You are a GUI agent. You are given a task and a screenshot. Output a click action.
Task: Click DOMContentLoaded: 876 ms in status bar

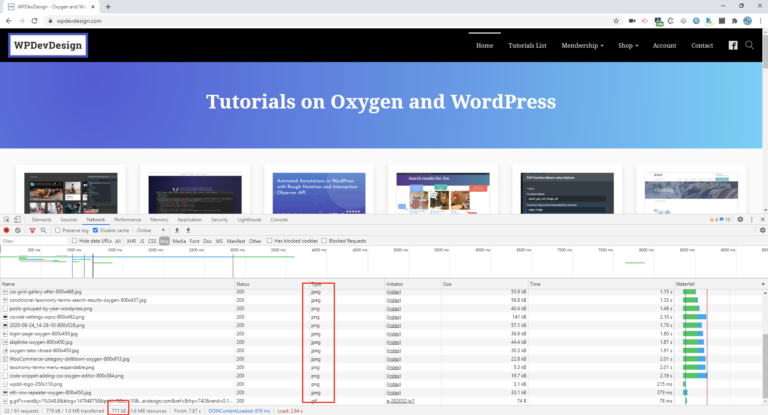pyautogui.click(x=239, y=411)
